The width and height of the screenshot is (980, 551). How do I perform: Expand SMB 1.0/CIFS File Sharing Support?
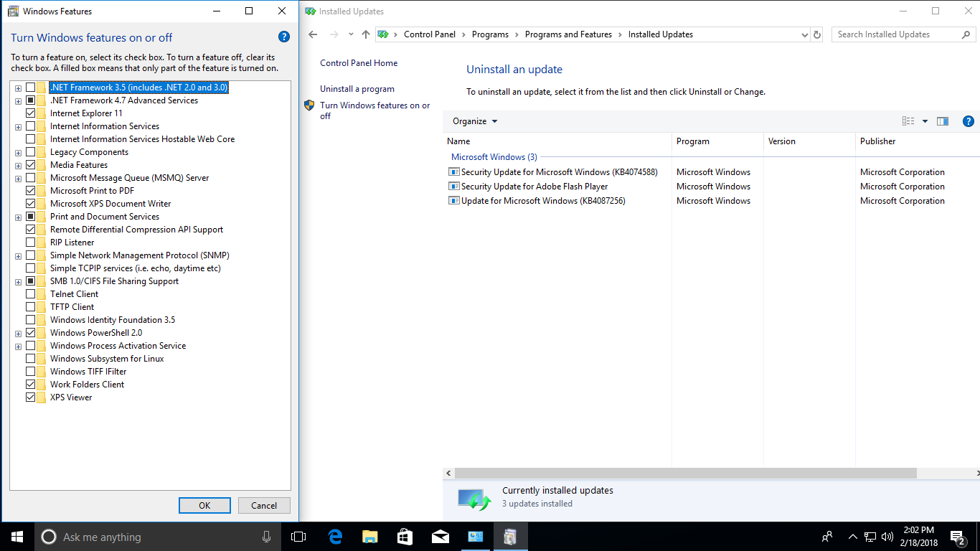point(18,282)
